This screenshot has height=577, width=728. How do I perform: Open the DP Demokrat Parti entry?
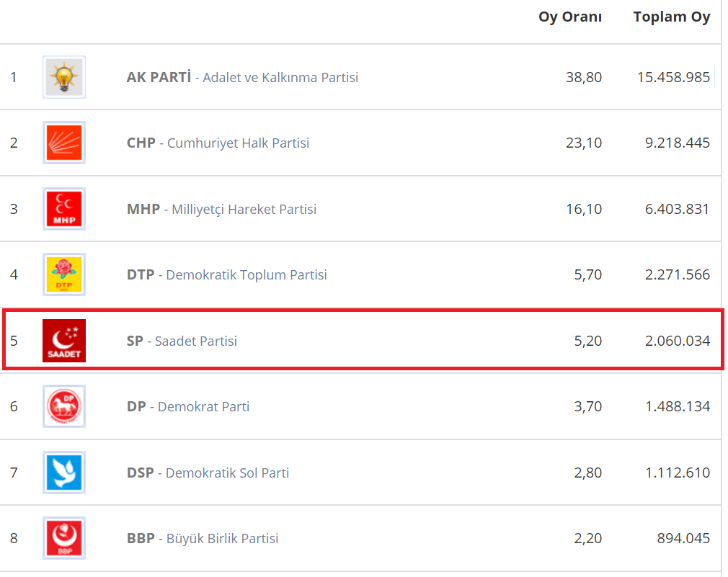click(x=188, y=406)
